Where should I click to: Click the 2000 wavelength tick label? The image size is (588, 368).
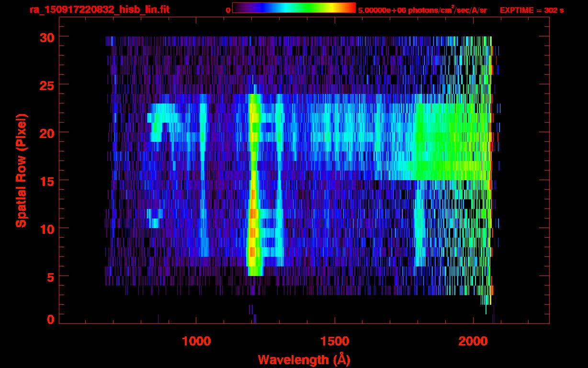(473, 341)
